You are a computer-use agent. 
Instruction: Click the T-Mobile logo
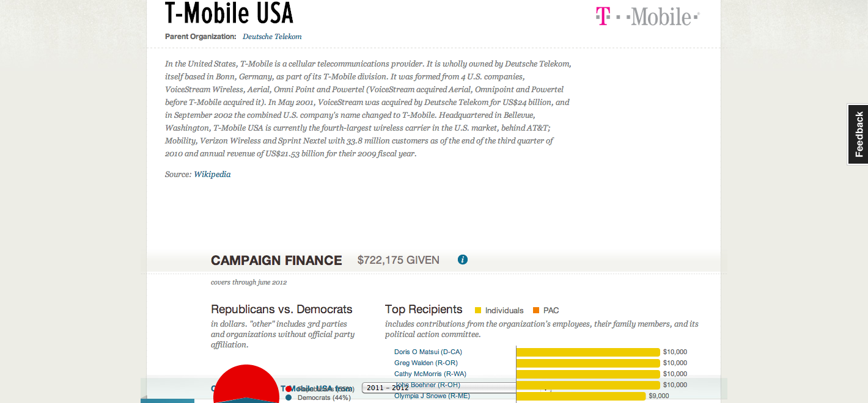tap(647, 16)
